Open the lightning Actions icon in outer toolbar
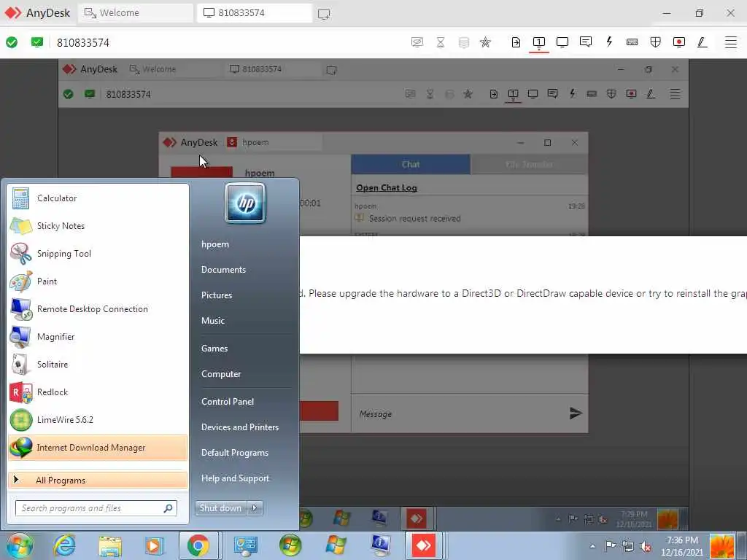 coord(609,42)
